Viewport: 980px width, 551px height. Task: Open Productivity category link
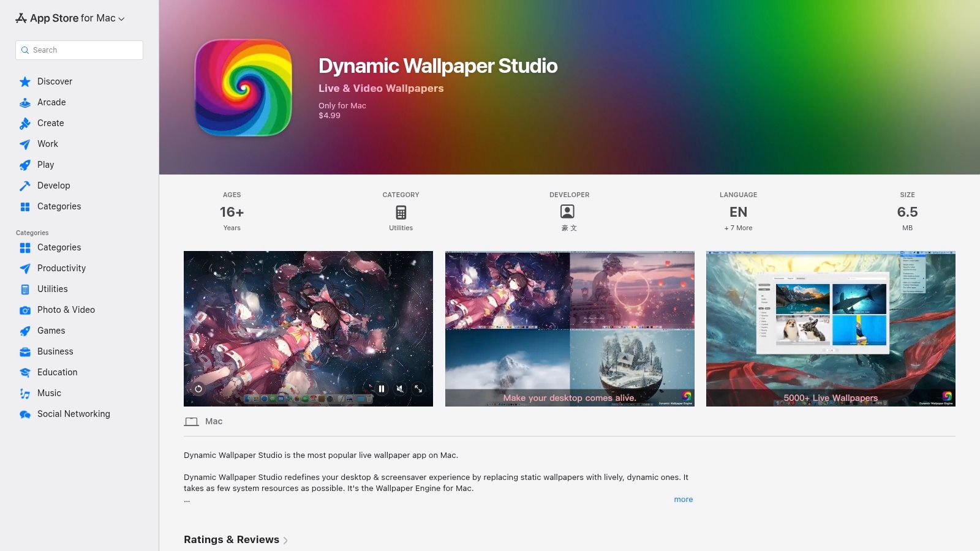[x=62, y=268]
